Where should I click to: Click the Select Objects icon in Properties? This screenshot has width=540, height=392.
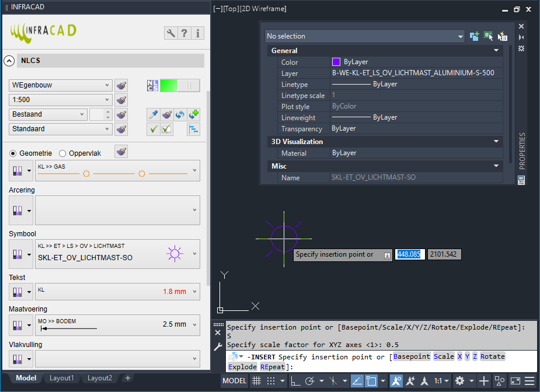click(489, 36)
